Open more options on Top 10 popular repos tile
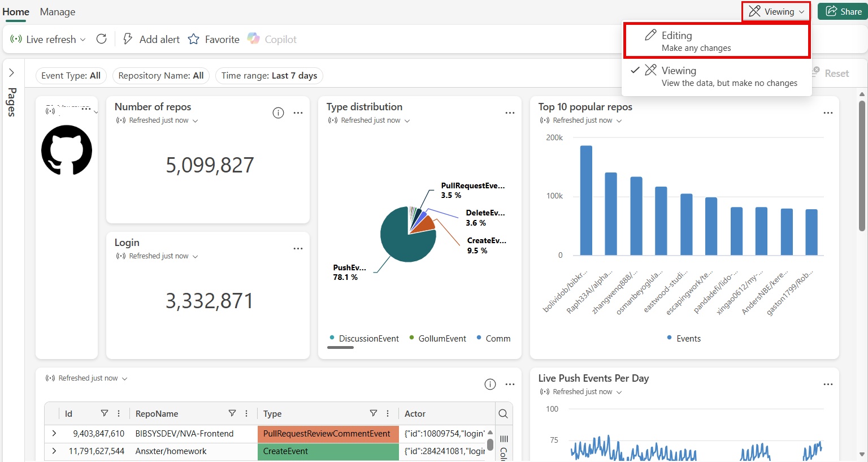868x462 pixels. click(828, 113)
